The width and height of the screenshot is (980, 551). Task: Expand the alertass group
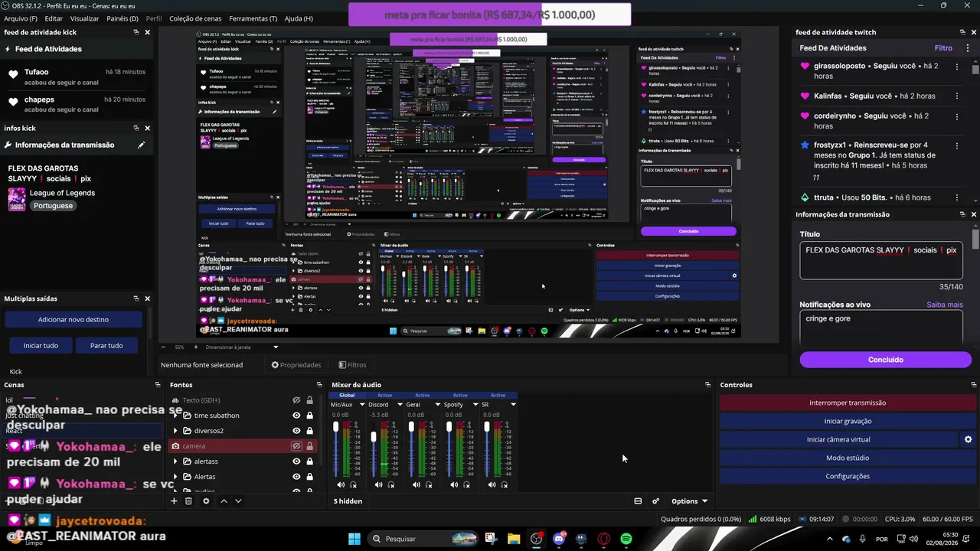[175, 461]
